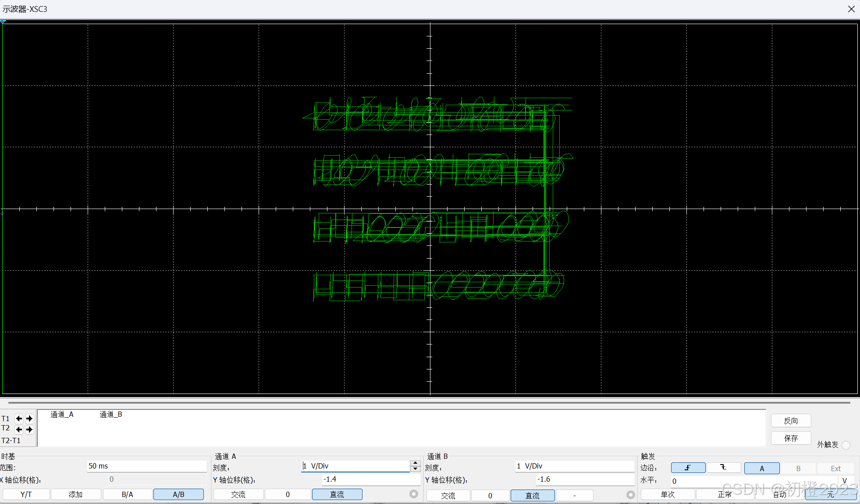The height and width of the screenshot is (504, 860).
Task: Click the Channel A V/Div stepper up arrow
Action: (415, 463)
